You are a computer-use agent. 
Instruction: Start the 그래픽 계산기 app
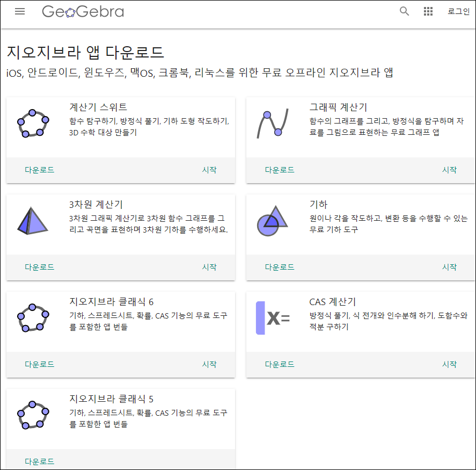click(x=449, y=170)
